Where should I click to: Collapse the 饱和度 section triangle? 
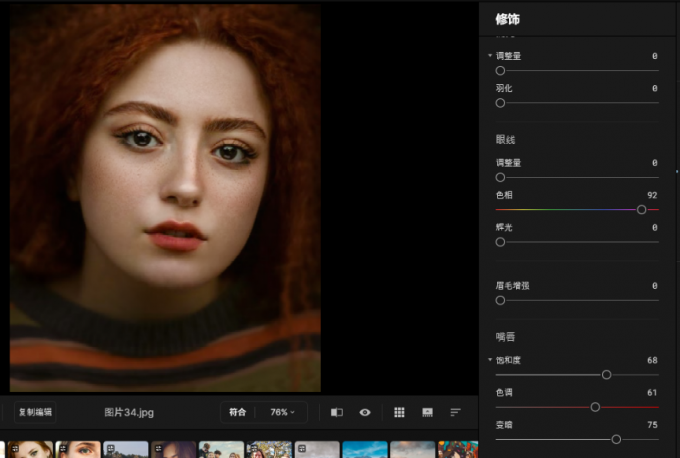490,360
